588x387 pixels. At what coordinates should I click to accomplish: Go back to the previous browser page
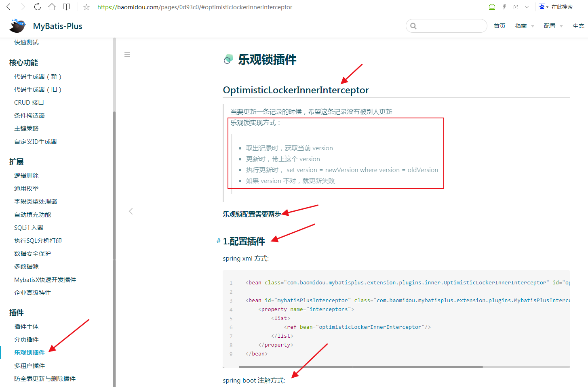(x=8, y=7)
